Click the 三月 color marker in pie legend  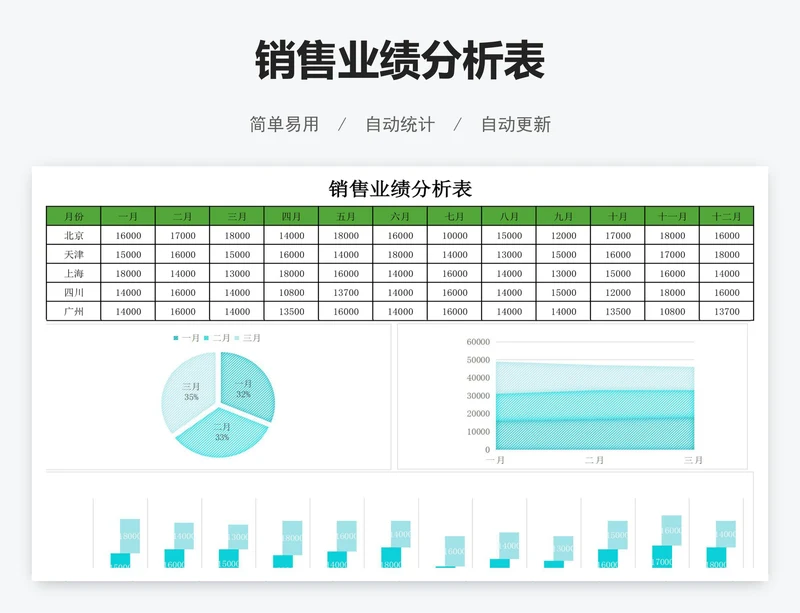(237, 338)
